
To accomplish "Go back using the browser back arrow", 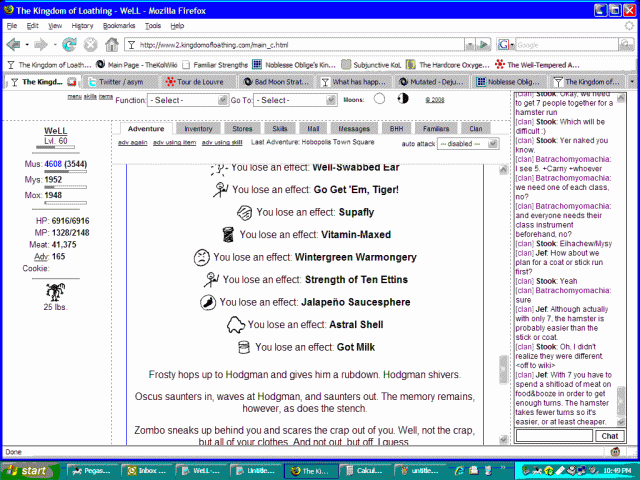I will tap(14, 45).
